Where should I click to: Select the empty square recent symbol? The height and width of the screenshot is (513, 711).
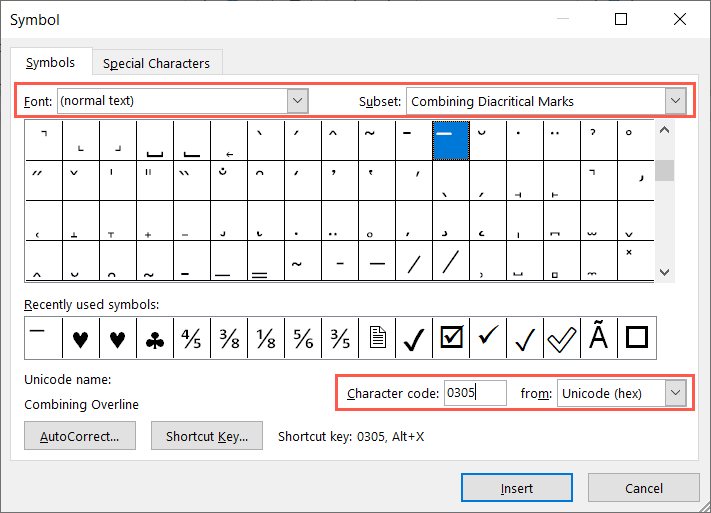coord(636,339)
